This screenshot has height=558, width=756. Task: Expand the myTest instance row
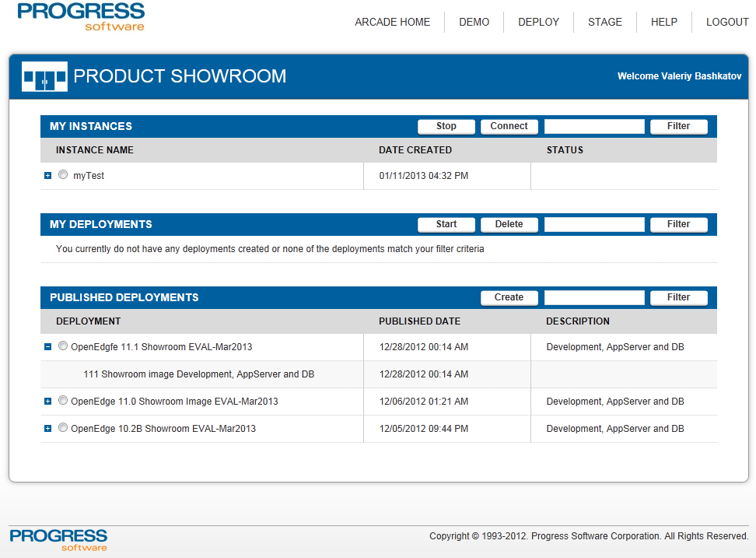coord(47,176)
